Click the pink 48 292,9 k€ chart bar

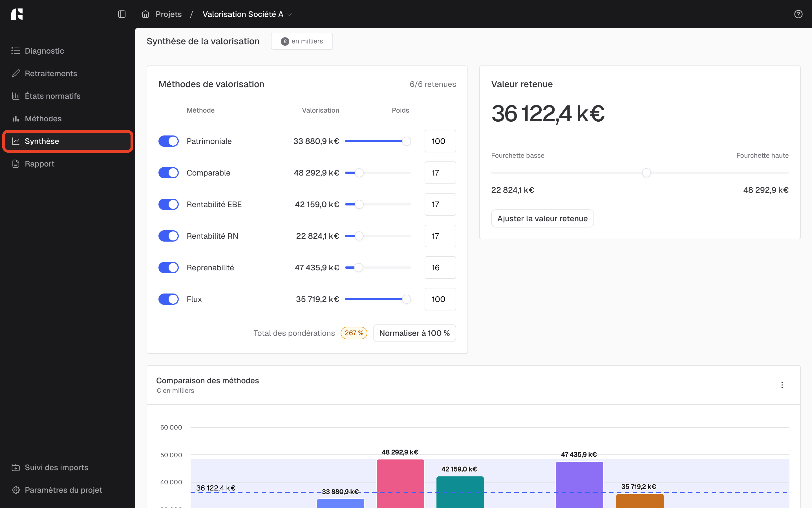pyautogui.click(x=400, y=484)
